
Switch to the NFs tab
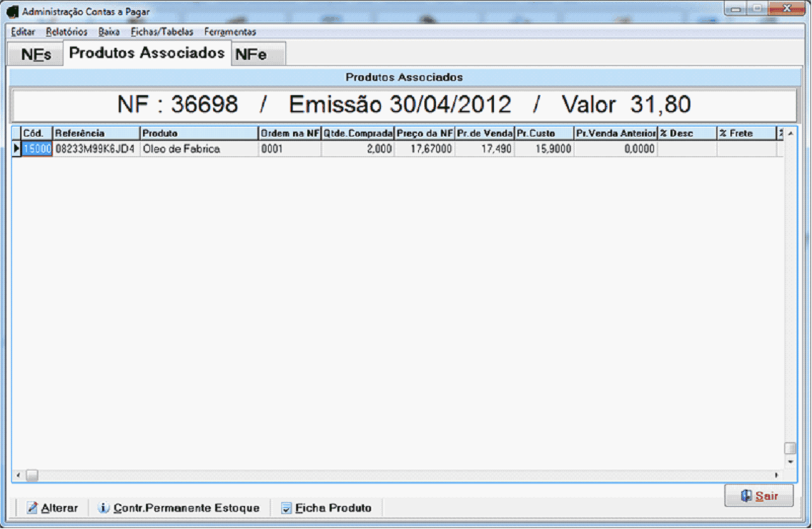[36, 55]
